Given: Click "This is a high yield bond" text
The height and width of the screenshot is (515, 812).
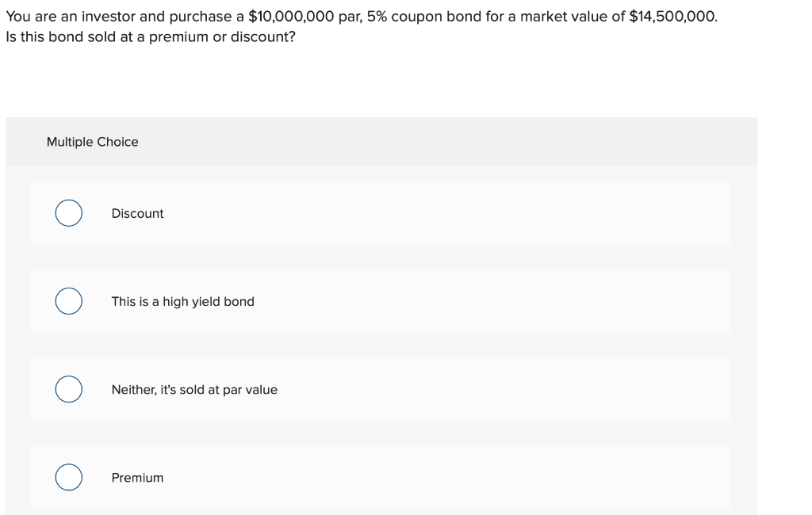Looking at the screenshot, I should [x=182, y=301].
